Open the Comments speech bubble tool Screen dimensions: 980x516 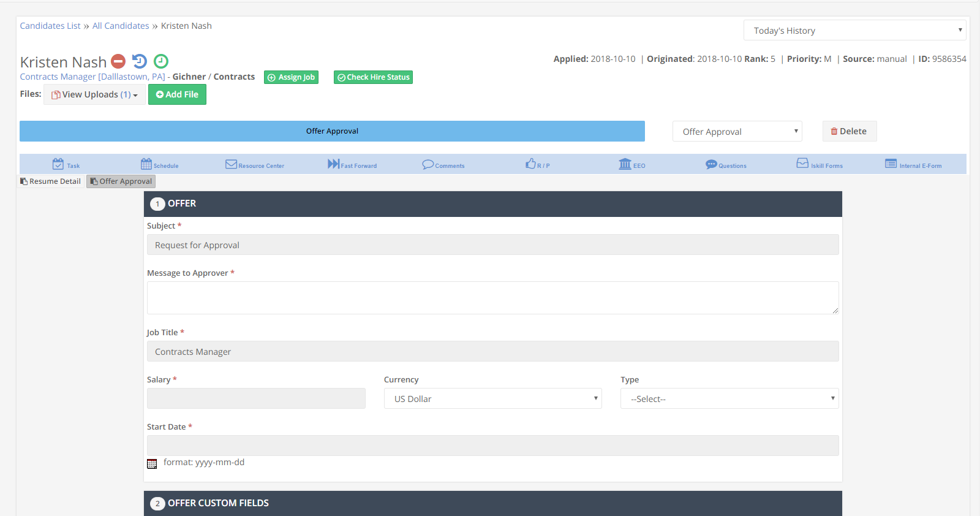443,164
